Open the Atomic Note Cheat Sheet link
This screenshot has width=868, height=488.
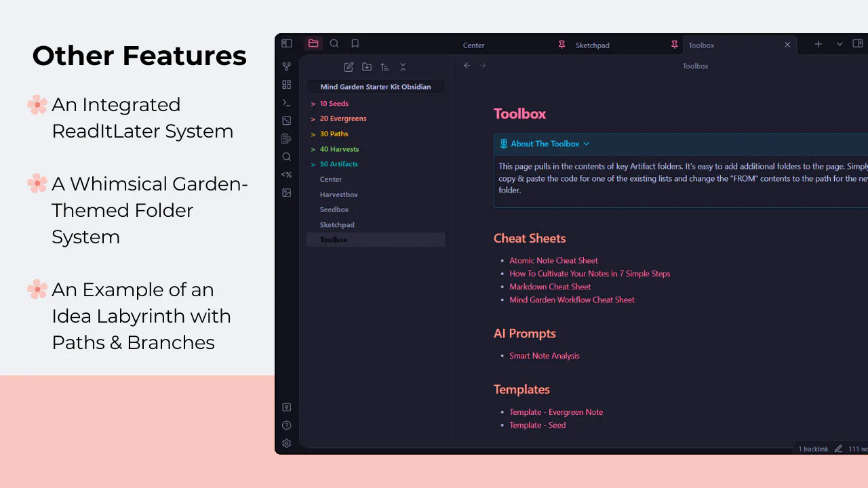(553, 260)
